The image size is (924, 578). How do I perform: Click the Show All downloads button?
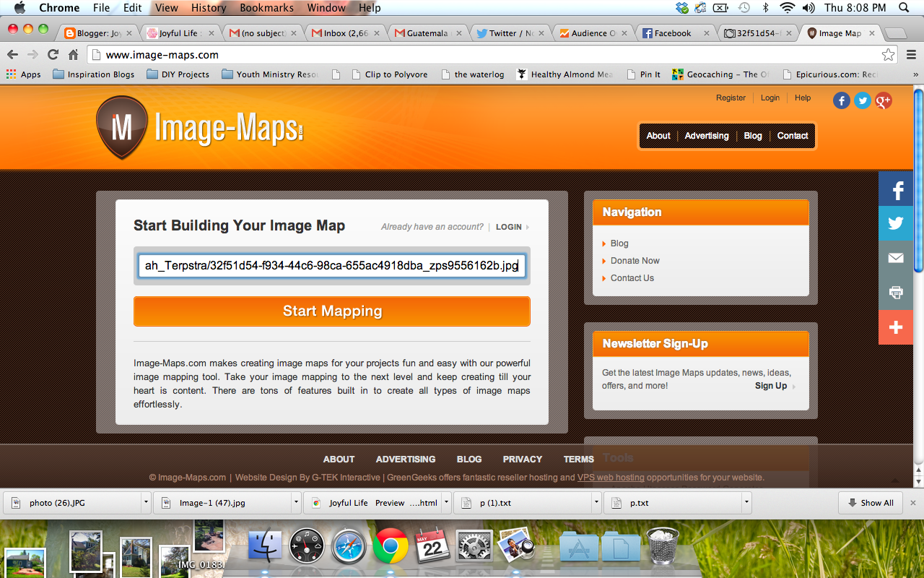point(871,503)
